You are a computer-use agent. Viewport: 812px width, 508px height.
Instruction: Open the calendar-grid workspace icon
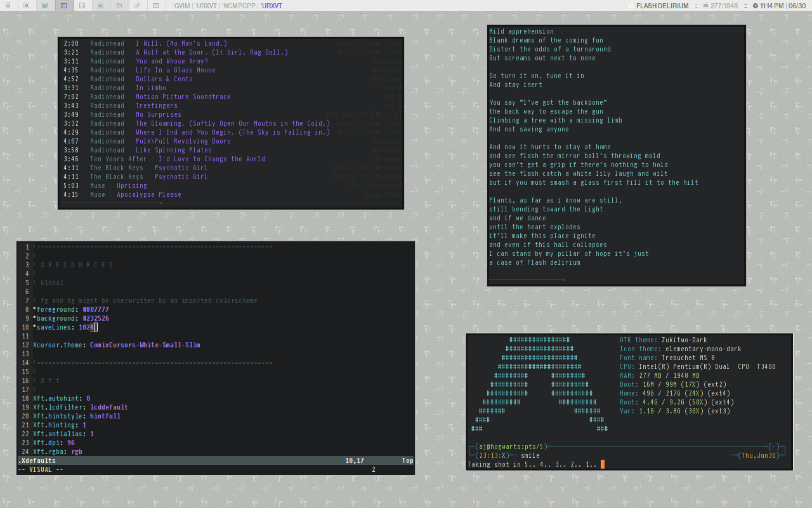[x=82, y=6]
